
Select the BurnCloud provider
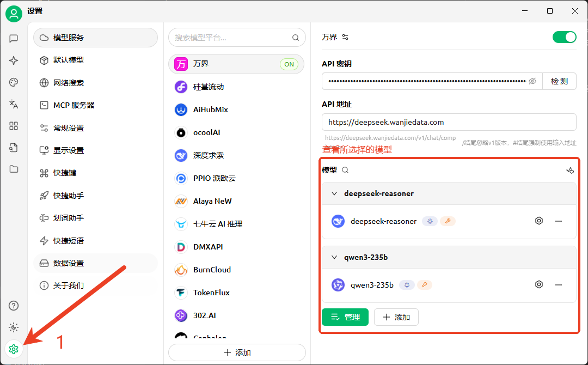[236, 270]
